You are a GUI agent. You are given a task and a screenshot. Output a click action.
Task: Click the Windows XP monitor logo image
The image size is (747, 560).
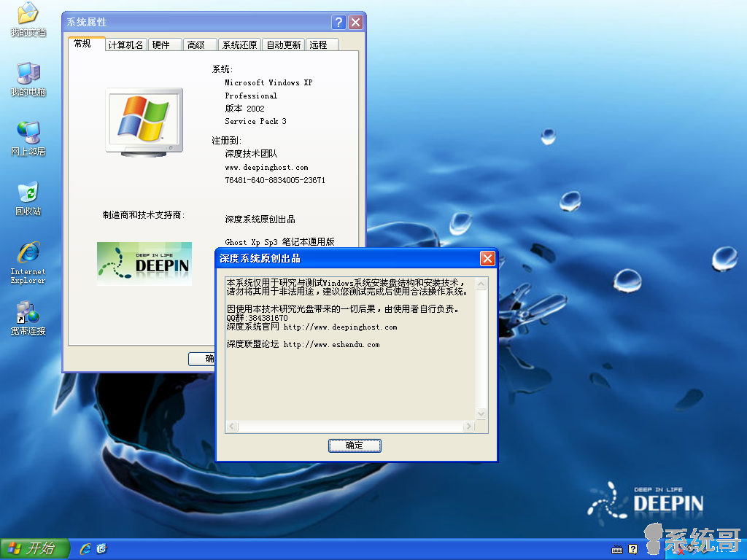point(144,122)
